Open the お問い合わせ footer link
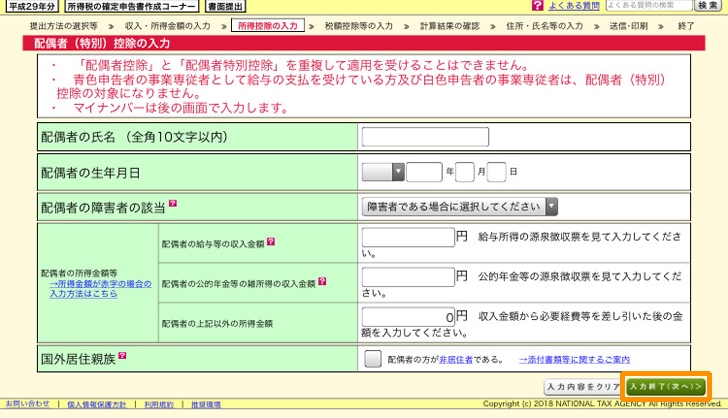This screenshot has width=728, height=418. click(27, 404)
